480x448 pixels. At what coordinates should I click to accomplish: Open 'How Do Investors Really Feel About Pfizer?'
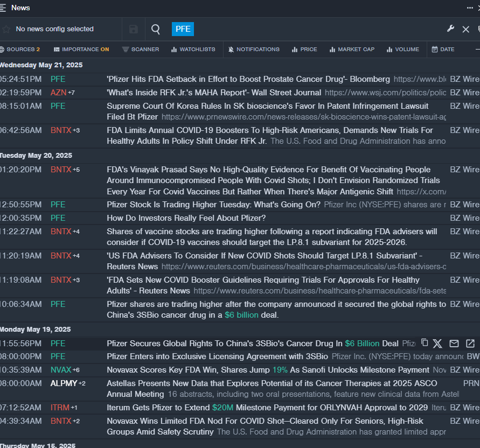[186, 218]
